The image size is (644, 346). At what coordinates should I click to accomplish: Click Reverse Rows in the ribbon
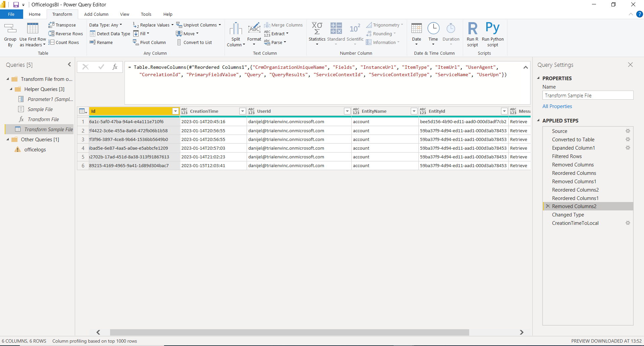coord(65,34)
